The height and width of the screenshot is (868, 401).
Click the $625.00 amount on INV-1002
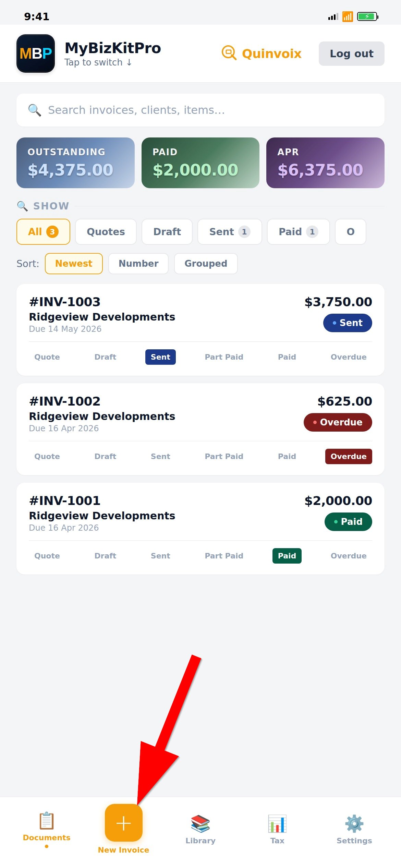point(345,401)
